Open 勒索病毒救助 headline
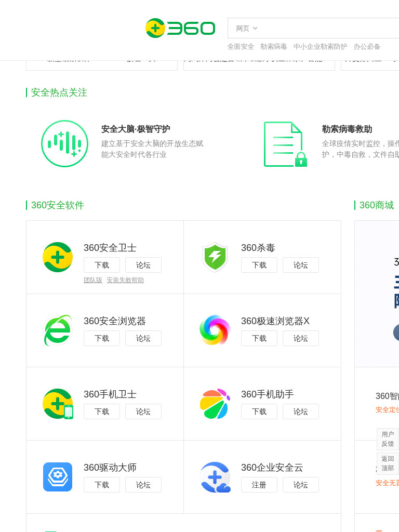 coord(347,129)
